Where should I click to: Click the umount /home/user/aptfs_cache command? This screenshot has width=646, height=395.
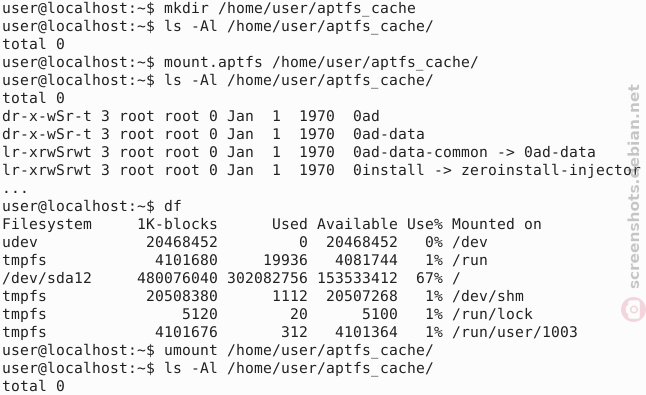pyautogui.click(x=298, y=350)
